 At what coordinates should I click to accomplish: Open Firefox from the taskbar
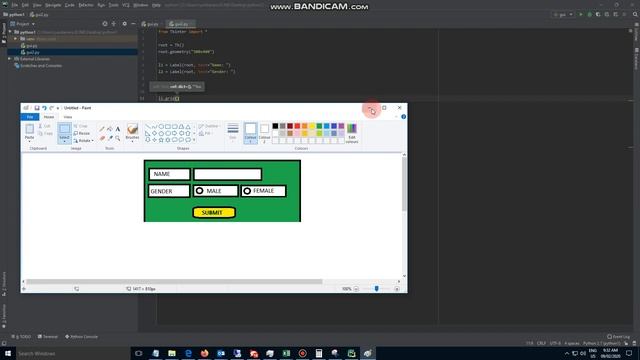204,353
